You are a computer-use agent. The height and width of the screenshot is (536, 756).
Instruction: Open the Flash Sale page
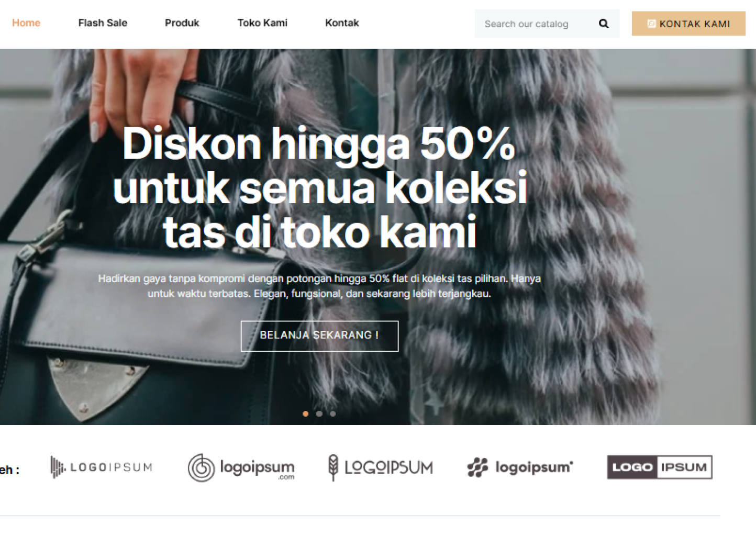point(103,23)
